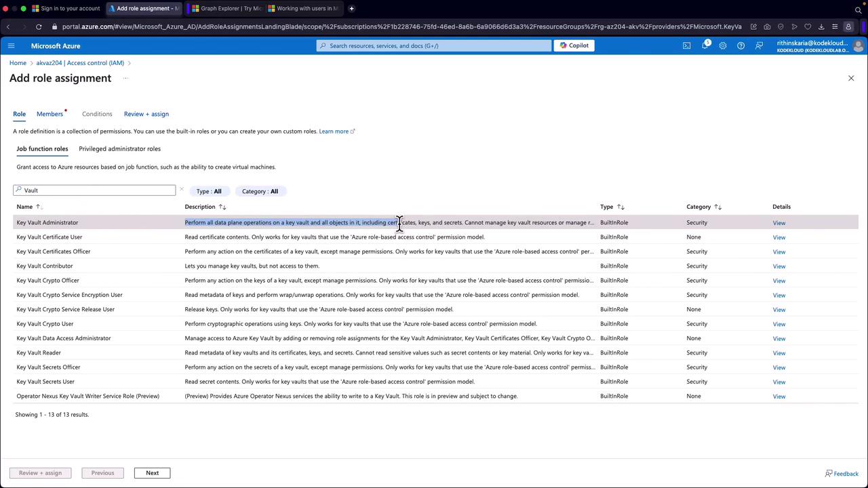Viewport: 868px width, 488px height.
Task: Go back with the browser back arrow
Action: [8, 26]
